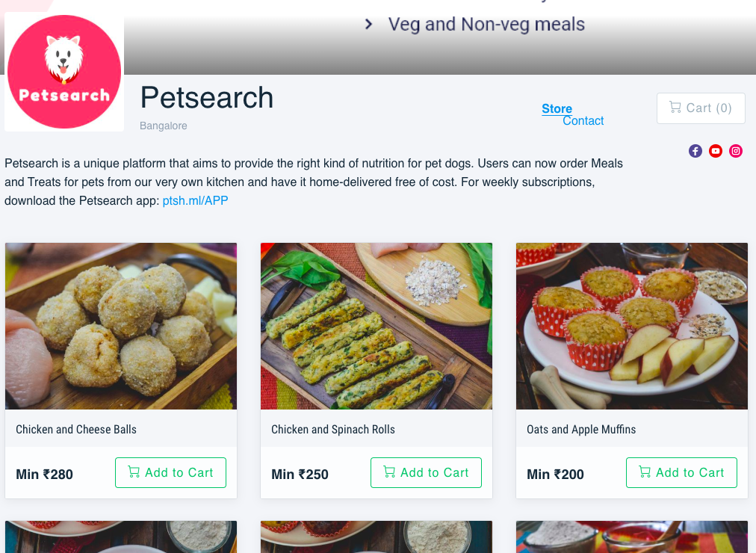The height and width of the screenshot is (553, 756).
Task: View the Chicken and Spinach Rolls photo
Action: 377,326
